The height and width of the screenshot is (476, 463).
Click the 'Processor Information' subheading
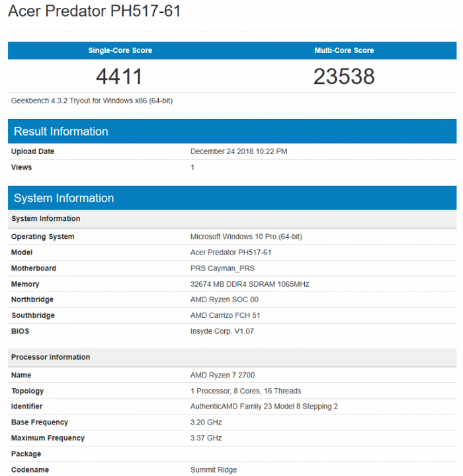[232, 357]
